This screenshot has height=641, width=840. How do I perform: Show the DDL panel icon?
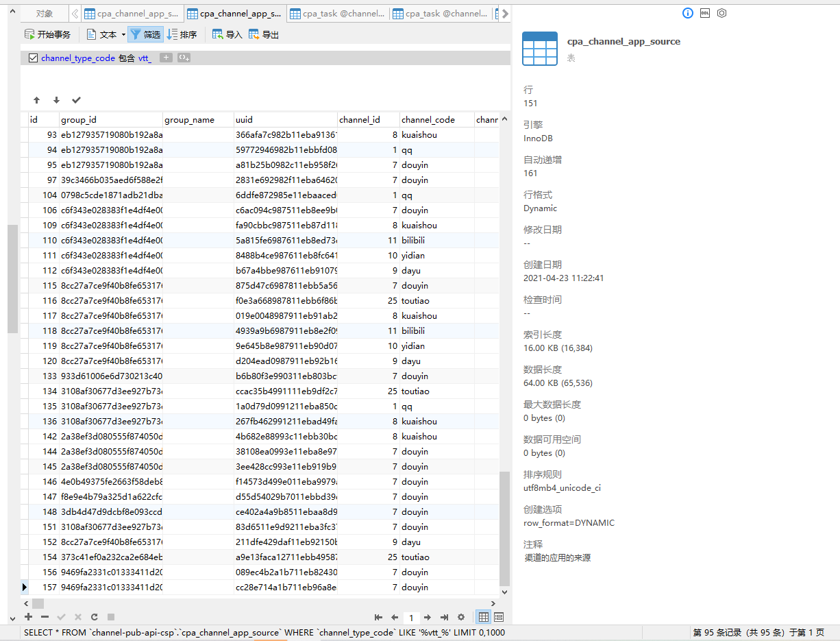705,13
